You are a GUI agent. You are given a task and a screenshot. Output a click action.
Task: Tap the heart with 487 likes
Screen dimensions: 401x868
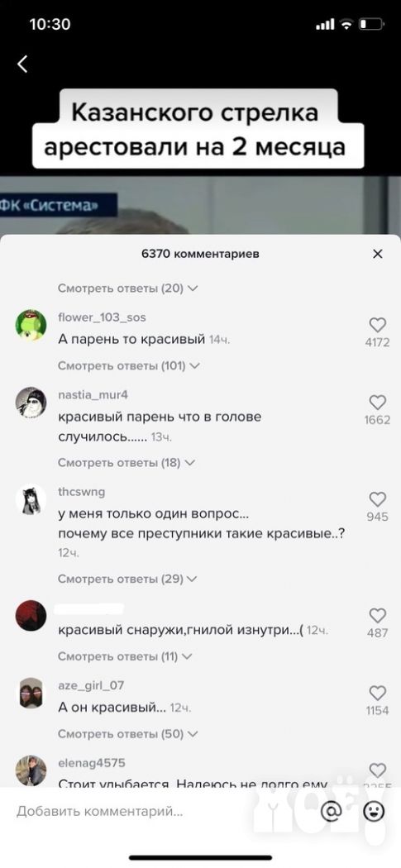coord(378,615)
